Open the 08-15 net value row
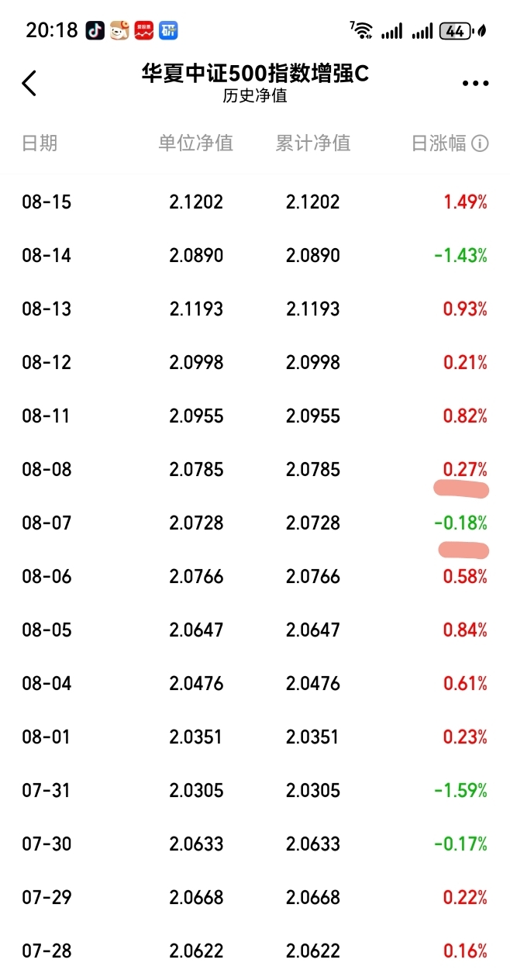The image size is (510, 980). 255,202
